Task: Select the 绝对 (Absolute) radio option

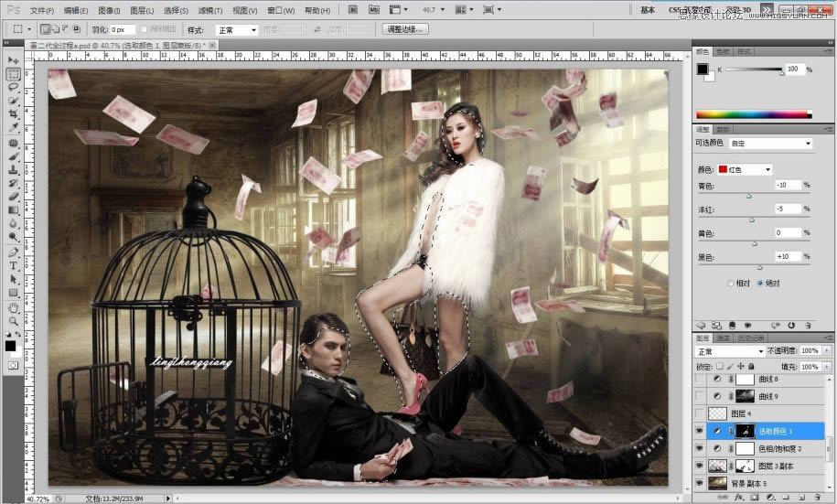Action: [x=760, y=284]
